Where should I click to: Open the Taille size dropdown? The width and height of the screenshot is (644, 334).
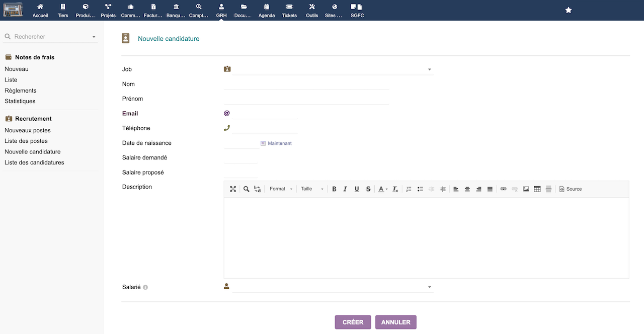[x=312, y=189]
